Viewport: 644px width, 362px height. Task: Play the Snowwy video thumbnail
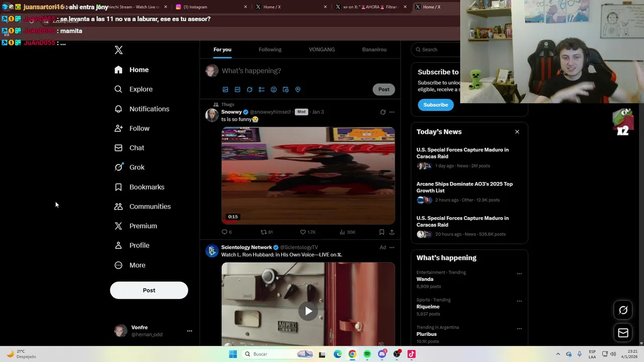click(308, 175)
